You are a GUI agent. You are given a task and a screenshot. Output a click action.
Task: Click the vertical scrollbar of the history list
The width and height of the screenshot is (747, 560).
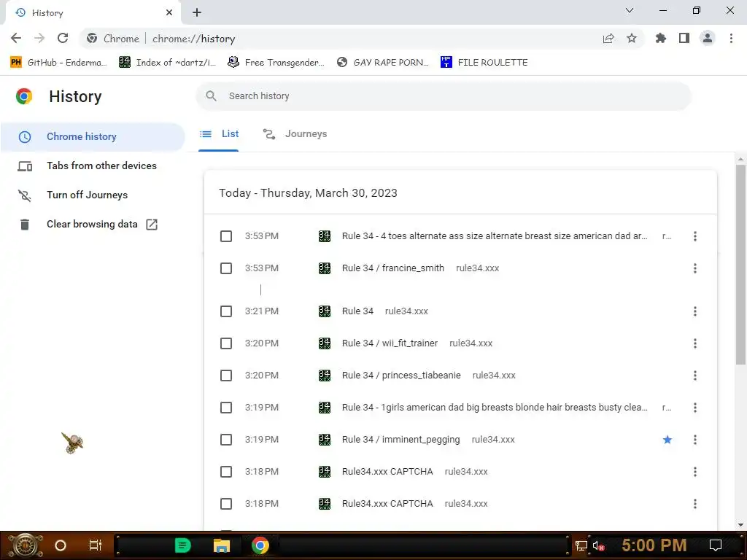[740, 264]
